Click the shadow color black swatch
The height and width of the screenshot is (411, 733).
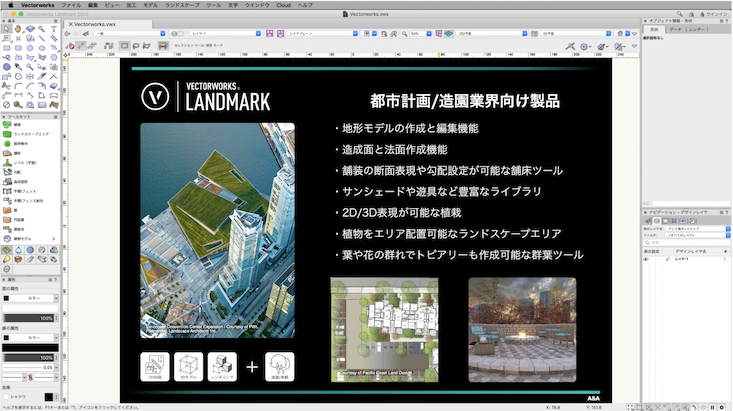coord(49,397)
